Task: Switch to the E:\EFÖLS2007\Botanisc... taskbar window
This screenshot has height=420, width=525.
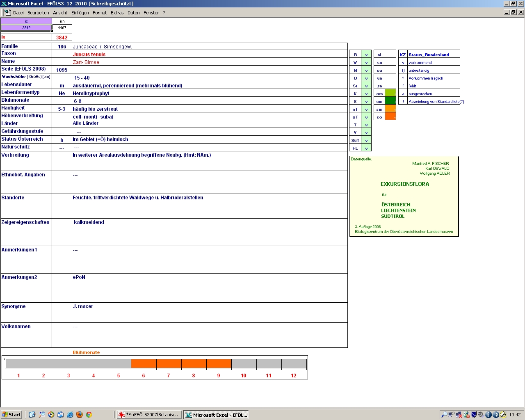Action: 149,415
